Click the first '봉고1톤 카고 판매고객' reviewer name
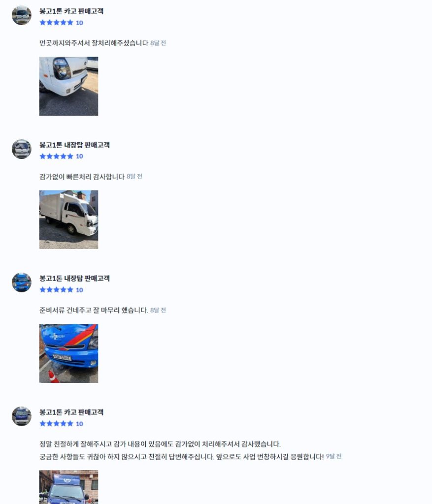 [x=71, y=11]
